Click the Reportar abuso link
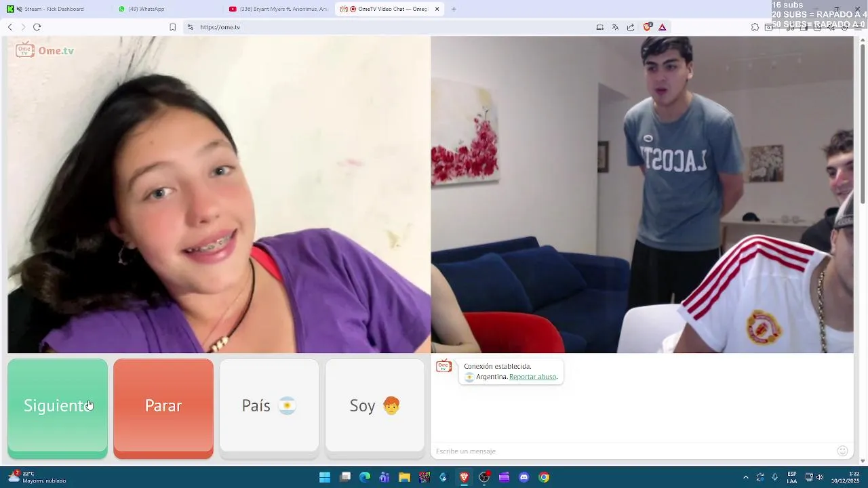Screen dimensions: 868x488 point(532,377)
